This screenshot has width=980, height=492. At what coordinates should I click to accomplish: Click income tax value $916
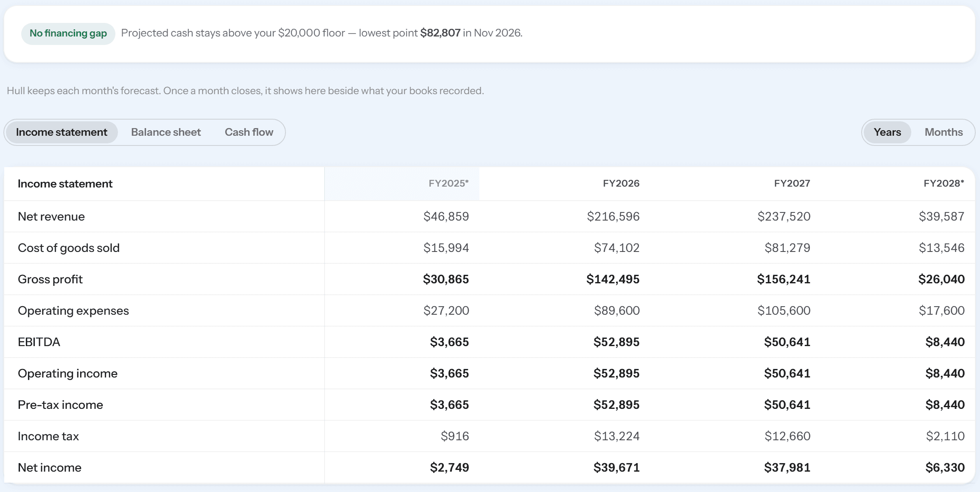[x=455, y=436]
